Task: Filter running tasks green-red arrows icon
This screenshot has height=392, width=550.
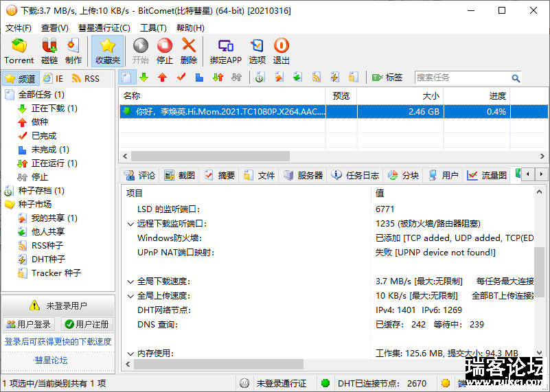Action: [x=218, y=77]
